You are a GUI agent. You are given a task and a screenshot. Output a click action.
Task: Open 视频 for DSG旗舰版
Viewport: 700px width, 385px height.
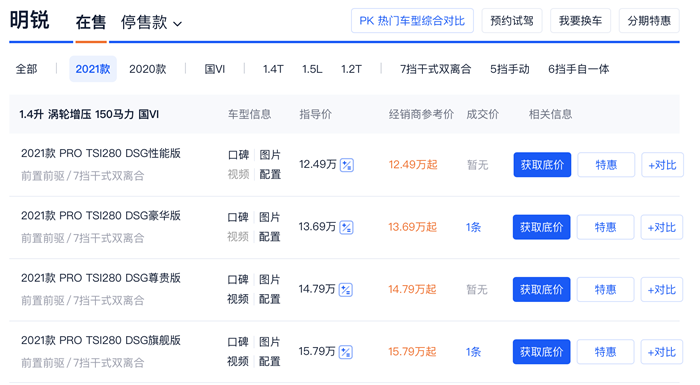point(238,361)
